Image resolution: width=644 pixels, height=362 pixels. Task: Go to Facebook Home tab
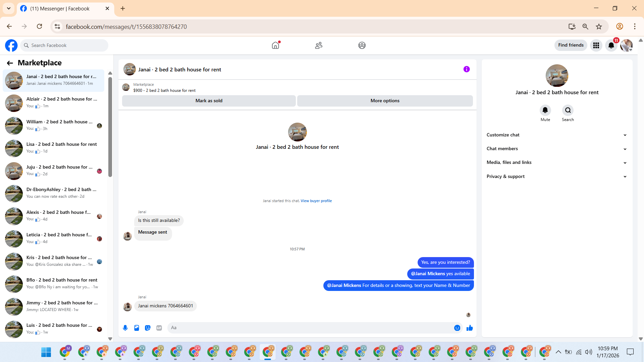click(x=275, y=45)
